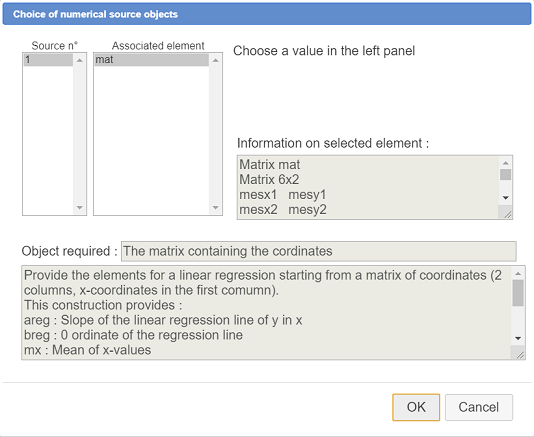Click the up arrow of the Associated element scrollbar
This screenshot has width=534, height=437.
[216, 61]
